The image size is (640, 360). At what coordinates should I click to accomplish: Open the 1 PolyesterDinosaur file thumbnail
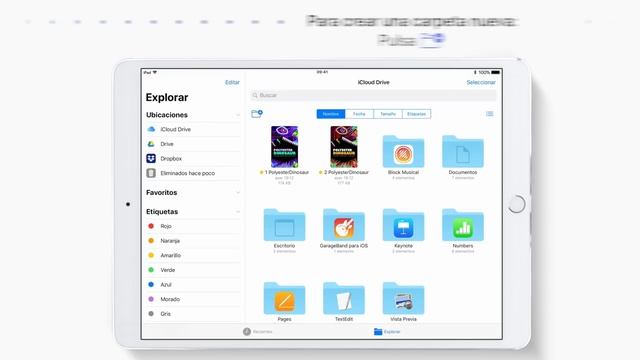pyautogui.click(x=284, y=147)
